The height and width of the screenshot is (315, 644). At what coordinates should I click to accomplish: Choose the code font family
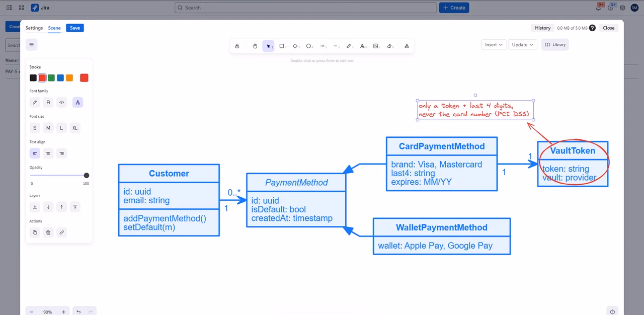click(61, 102)
